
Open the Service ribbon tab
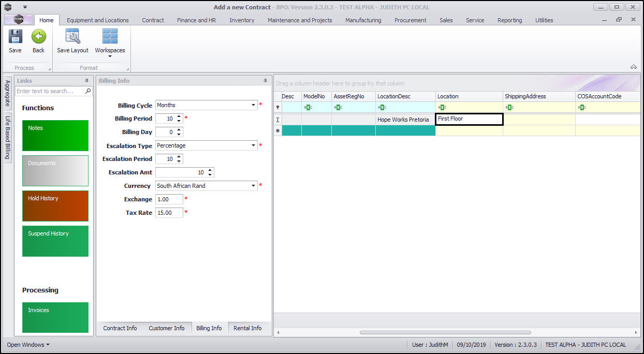[475, 20]
